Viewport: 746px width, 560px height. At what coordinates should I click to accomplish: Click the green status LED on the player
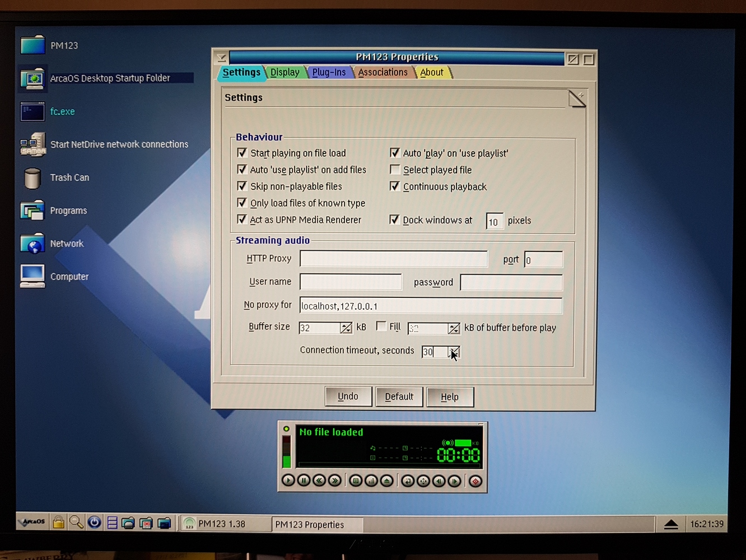(x=286, y=429)
